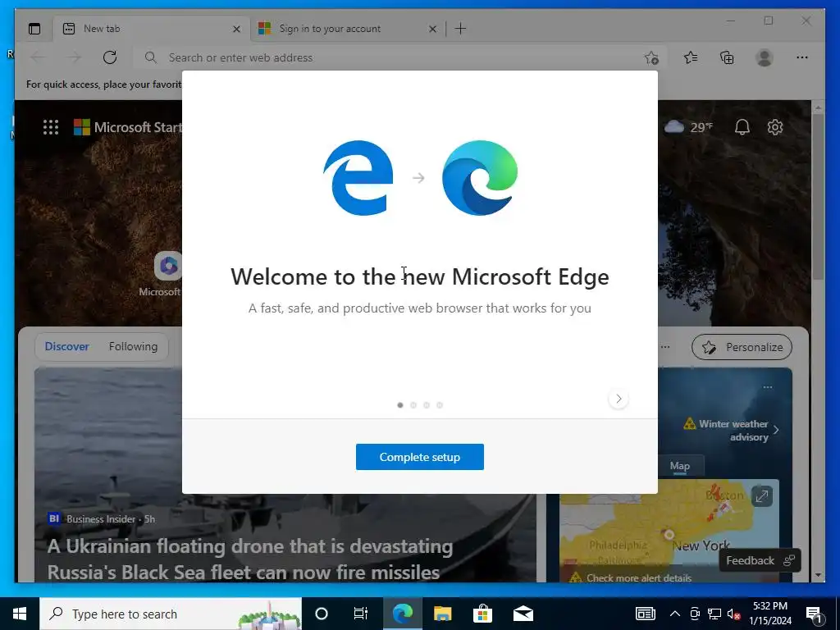Screen dimensions: 840x630
Task: Open the weather card ellipsis options
Action: point(768,387)
